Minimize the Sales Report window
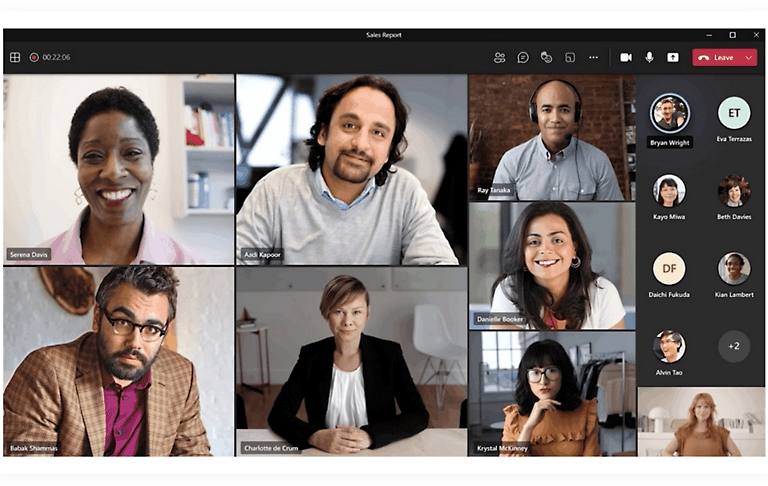Screen dimensions: 768x486 pos(709,35)
